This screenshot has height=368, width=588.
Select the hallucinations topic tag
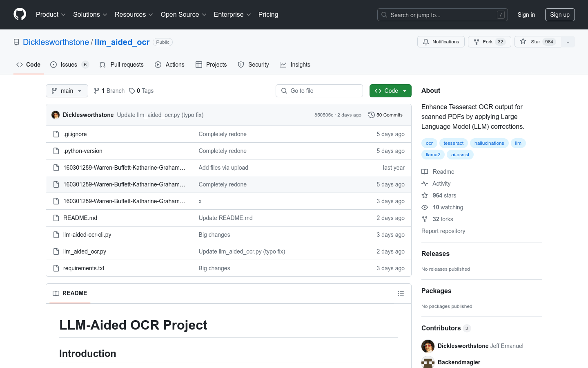tap(489, 143)
